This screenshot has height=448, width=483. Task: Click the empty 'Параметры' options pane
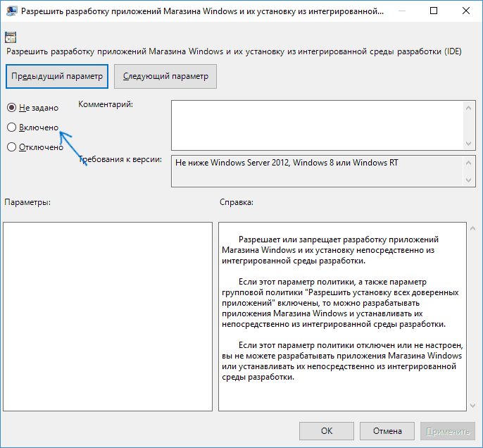click(108, 316)
